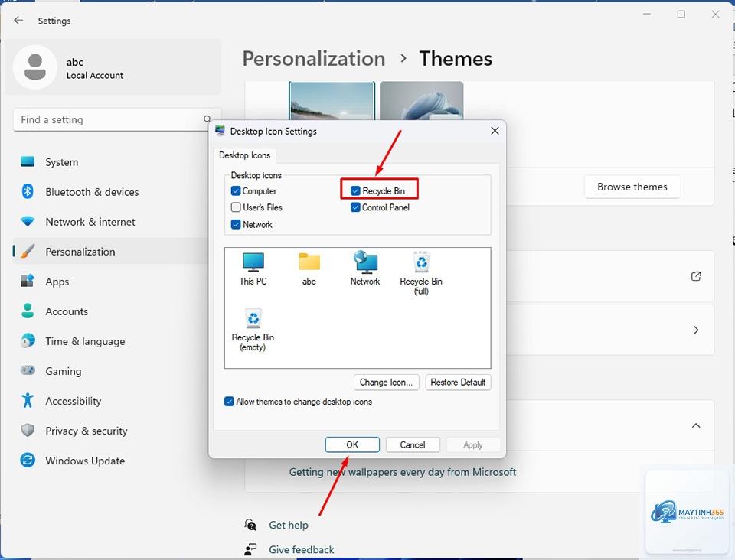Click the Time & language globe clock icon
Screen dimensions: 735x560
[x=28, y=340]
